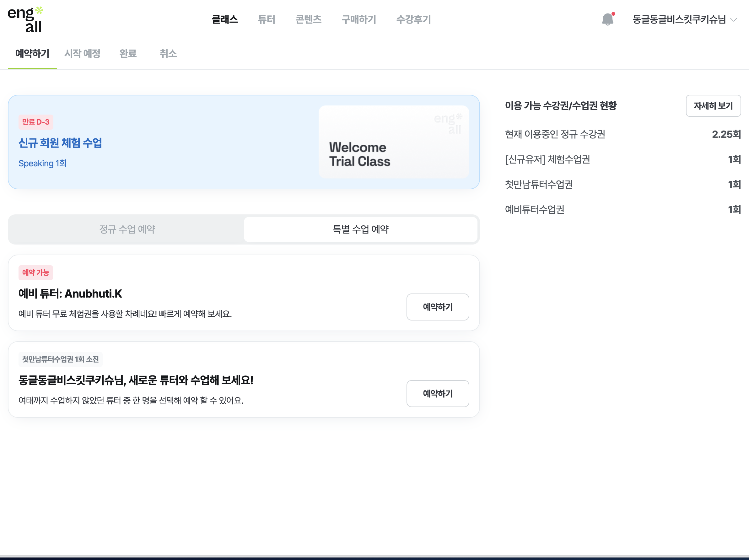
Task: Click the 신규 회원 체험 수업 title
Action: [60, 143]
